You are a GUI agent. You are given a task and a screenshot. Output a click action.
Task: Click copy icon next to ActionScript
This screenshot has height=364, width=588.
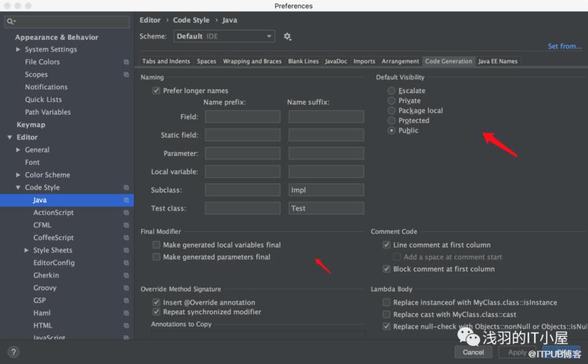click(126, 213)
